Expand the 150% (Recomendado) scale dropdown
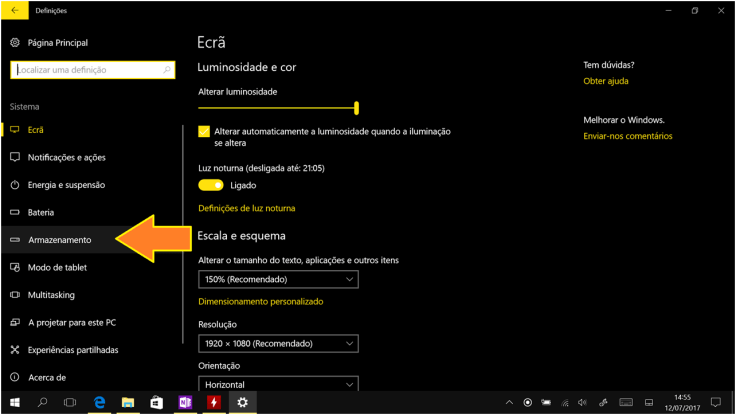 [x=278, y=279]
